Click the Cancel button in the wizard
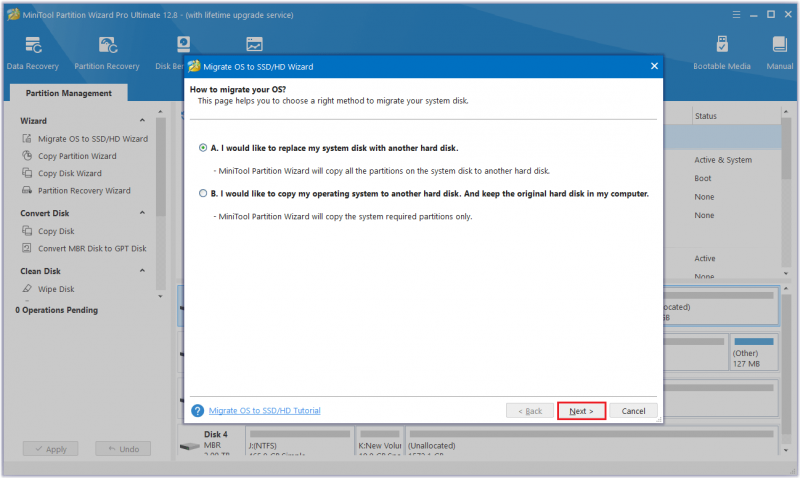Image resolution: width=800 pixels, height=478 pixels. click(633, 411)
